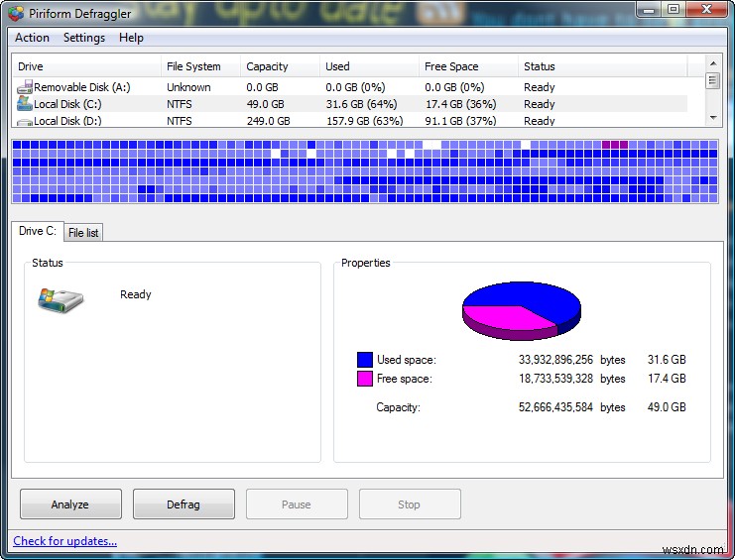This screenshot has width=735, height=560.
Task: Switch to the File list tab
Action: pyautogui.click(x=83, y=232)
